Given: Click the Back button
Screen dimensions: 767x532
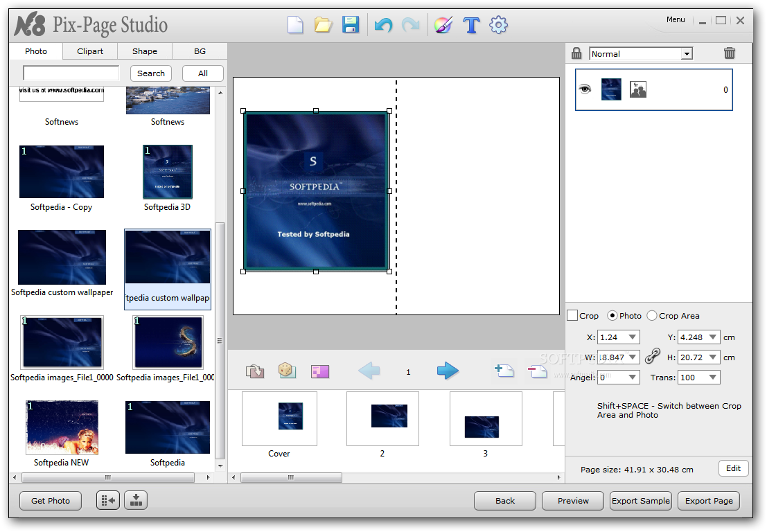Looking at the screenshot, I should click(505, 501).
